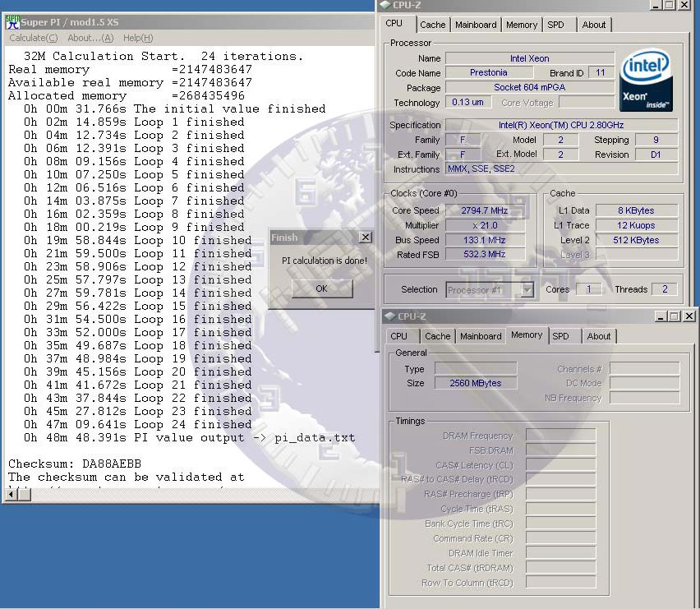This screenshot has width=700, height=609.
Task: Click the Revision value 'D1'
Action: (656, 155)
